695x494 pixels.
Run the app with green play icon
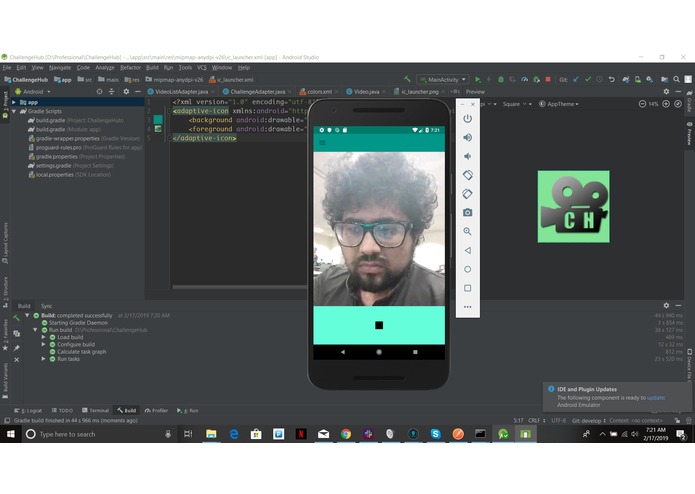tap(477, 79)
